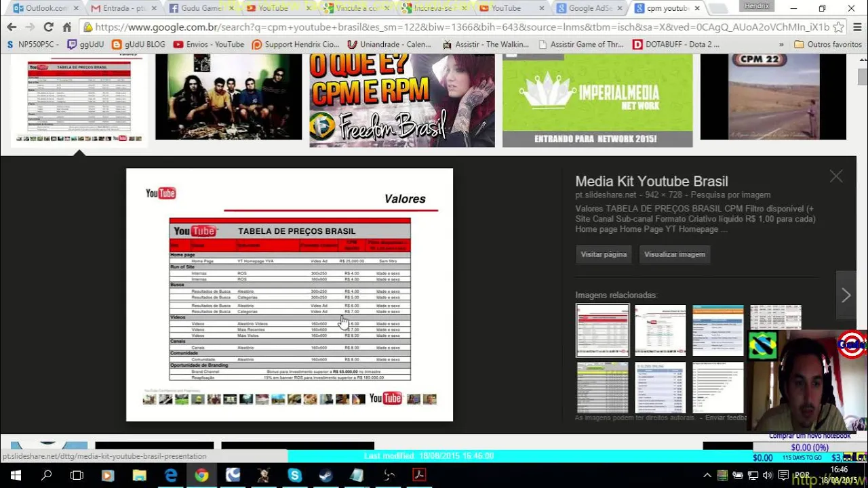Bookmark this page with the star icon
Image resolution: width=868 pixels, height=488 pixels.
[x=838, y=27]
